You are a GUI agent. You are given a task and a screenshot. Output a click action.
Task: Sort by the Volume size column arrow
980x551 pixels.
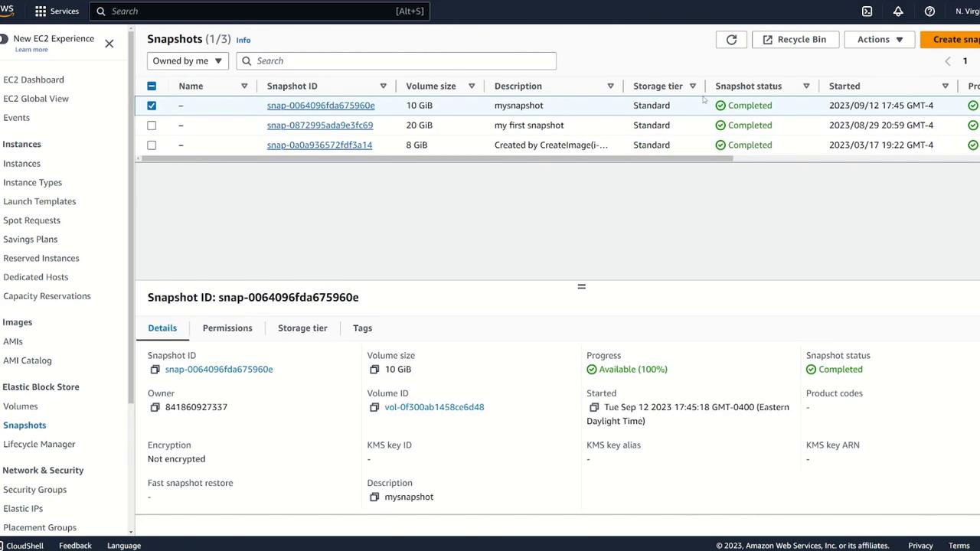(x=472, y=86)
